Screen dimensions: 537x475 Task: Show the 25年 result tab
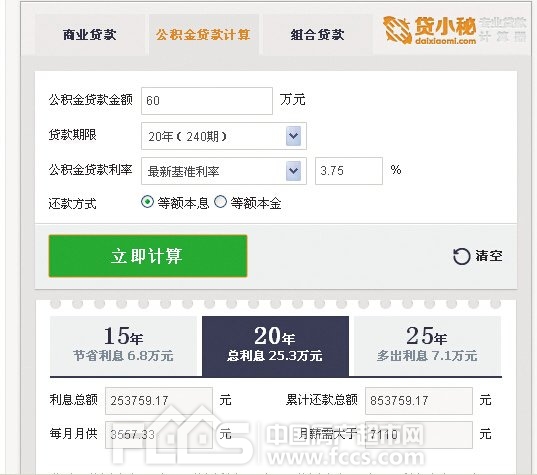pyautogui.click(x=427, y=346)
